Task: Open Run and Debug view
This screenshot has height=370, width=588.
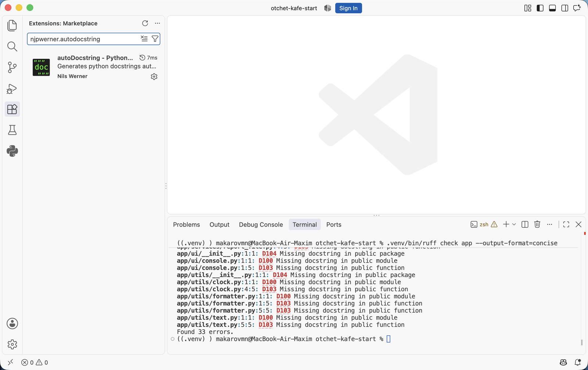Action: (12, 89)
